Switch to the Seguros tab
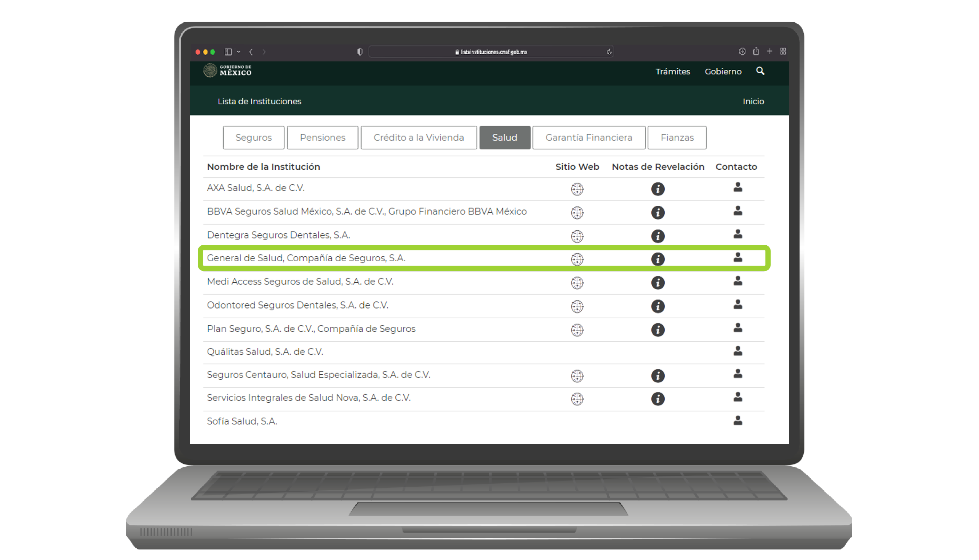979x560 pixels. click(x=253, y=137)
